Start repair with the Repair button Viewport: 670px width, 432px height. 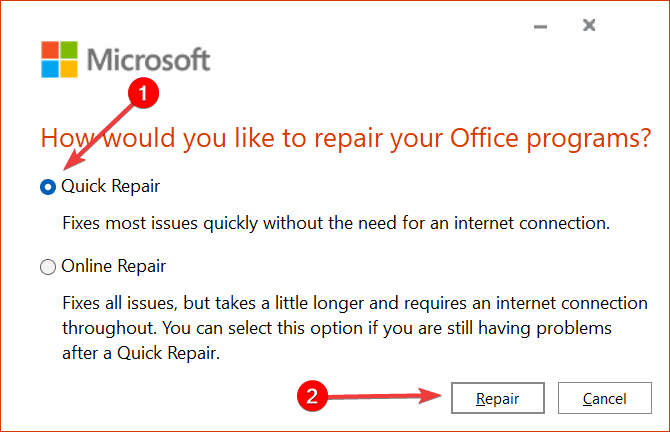click(x=498, y=398)
